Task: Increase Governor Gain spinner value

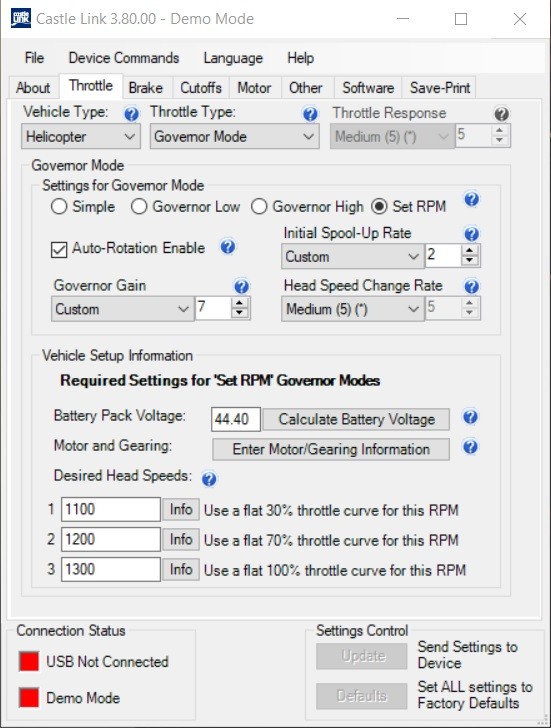Action: (240, 303)
